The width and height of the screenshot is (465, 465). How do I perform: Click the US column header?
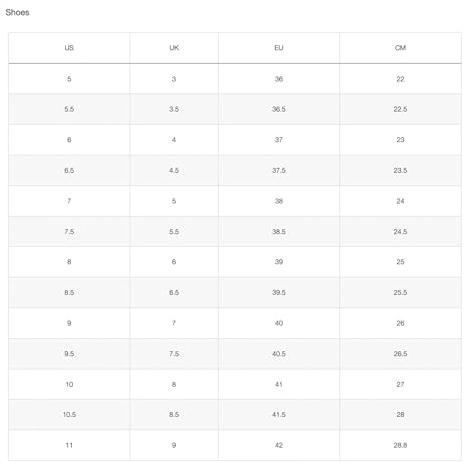(x=69, y=48)
